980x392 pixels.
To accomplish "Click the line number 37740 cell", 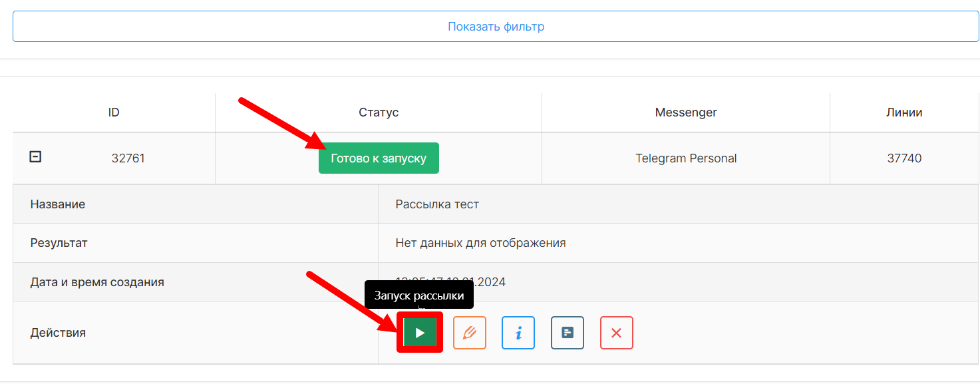I will [904, 158].
